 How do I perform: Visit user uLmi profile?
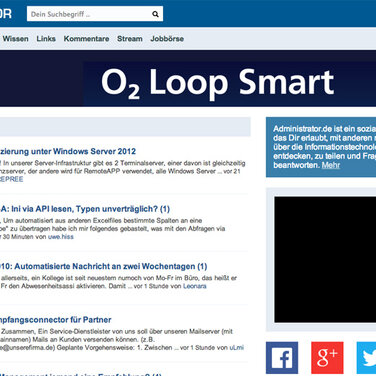pos(236,347)
